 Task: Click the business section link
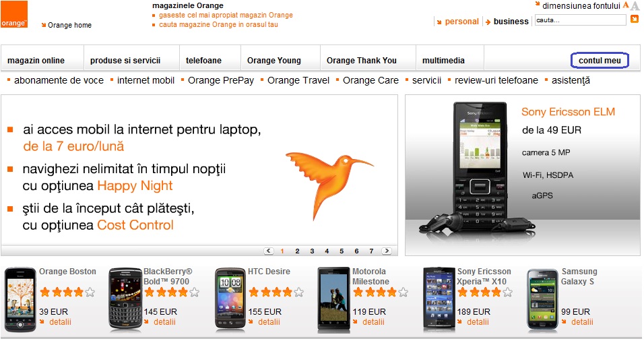[511, 22]
